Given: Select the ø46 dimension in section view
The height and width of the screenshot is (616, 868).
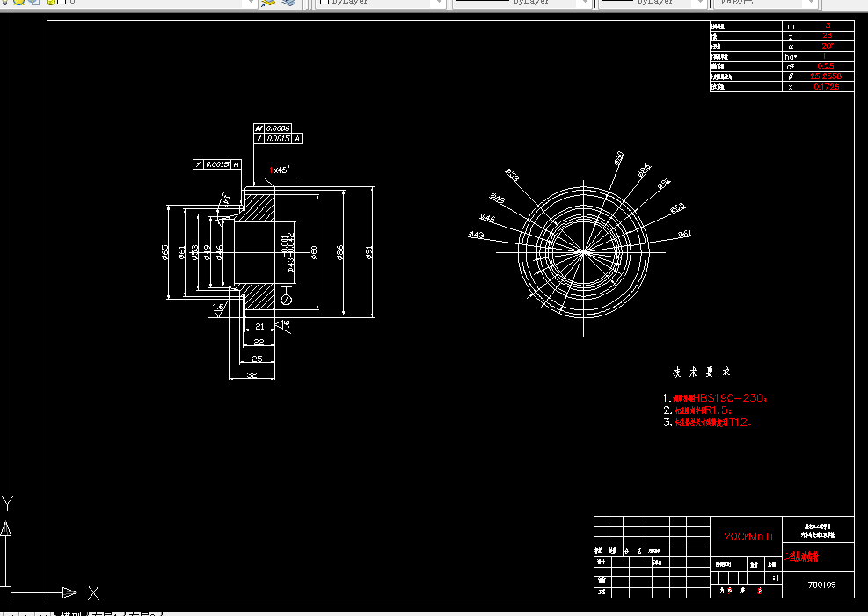Looking at the screenshot, I should pyautogui.click(x=220, y=252).
